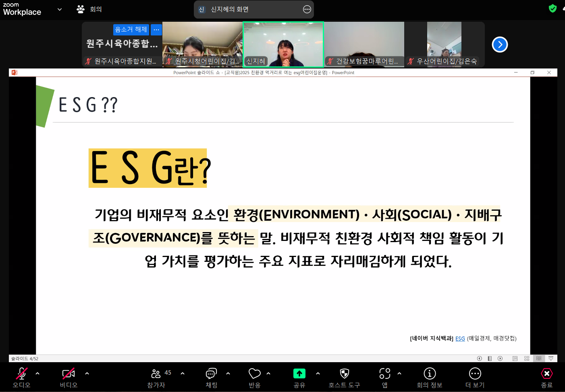
Task: Open 더 보기 more options icon
Action: click(x=475, y=373)
